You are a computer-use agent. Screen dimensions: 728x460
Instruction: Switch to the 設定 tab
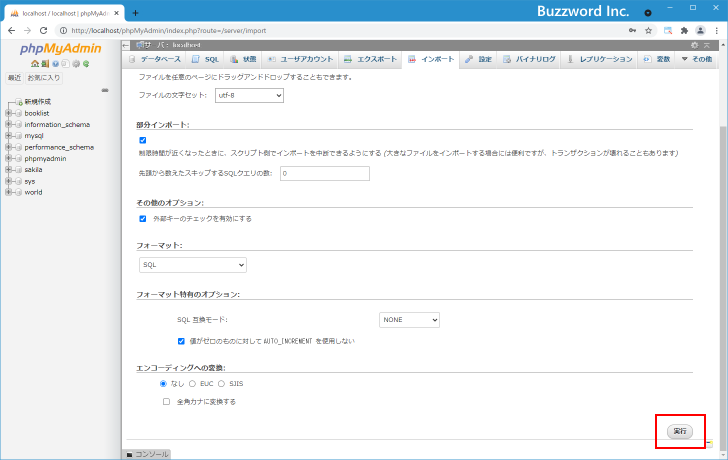pos(478,59)
